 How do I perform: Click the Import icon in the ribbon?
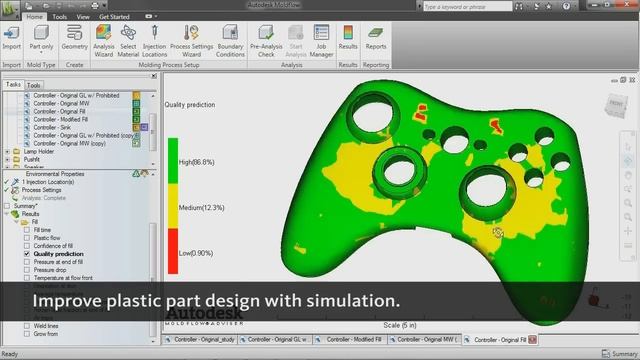[11, 33]
